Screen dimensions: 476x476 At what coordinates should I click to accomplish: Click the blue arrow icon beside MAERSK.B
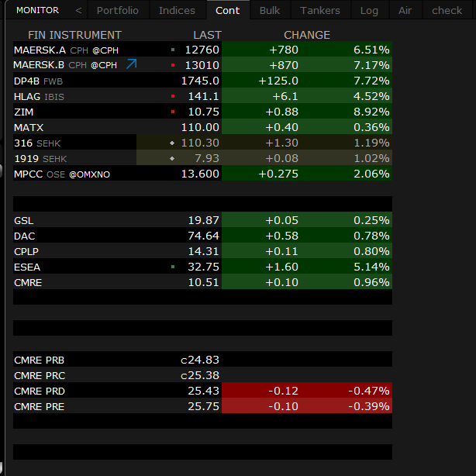132,64
